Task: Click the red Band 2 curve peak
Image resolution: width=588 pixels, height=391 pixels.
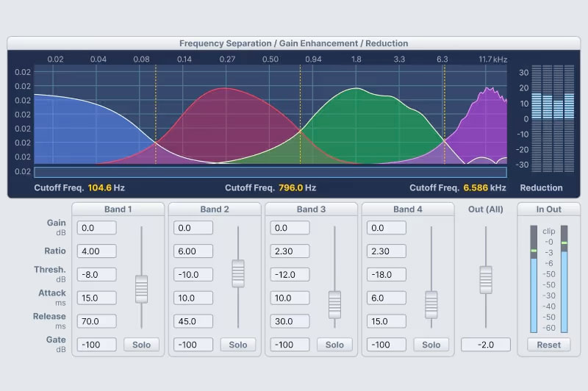Action: pos(225,88)
